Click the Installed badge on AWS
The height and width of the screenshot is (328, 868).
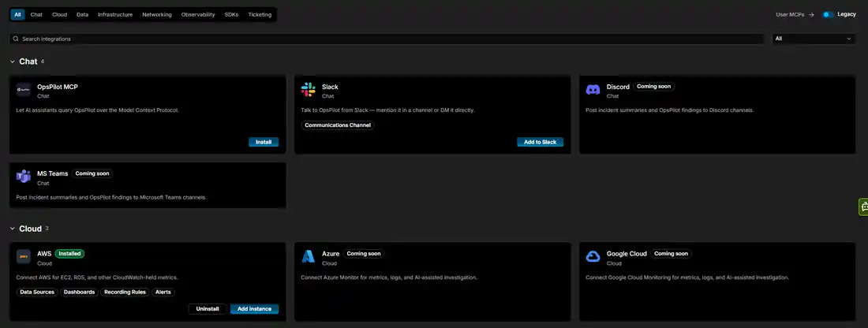pos(69,254)
